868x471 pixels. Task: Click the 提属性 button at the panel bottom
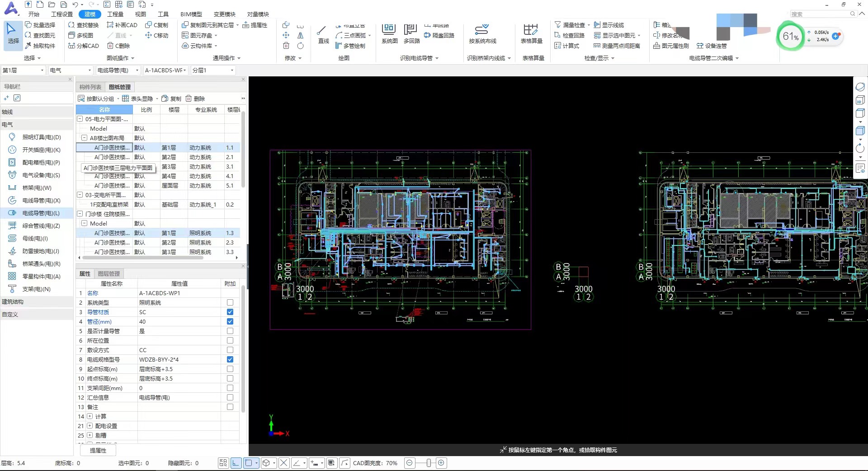pyautogui.click(x=98, y=450)
